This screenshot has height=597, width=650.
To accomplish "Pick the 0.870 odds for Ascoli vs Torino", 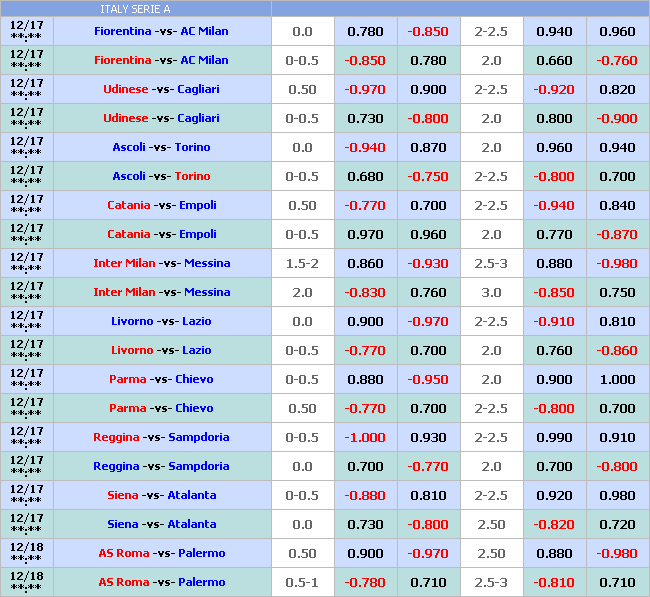I will click(428, 148).
